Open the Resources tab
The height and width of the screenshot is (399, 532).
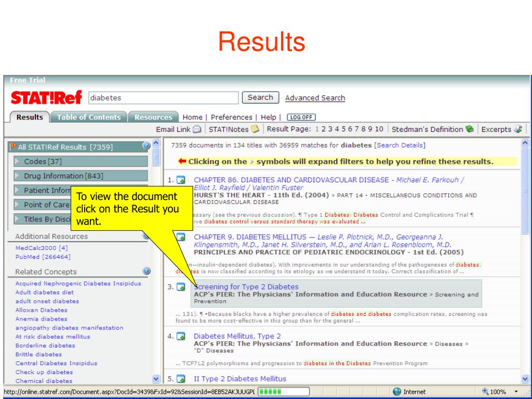153,117
